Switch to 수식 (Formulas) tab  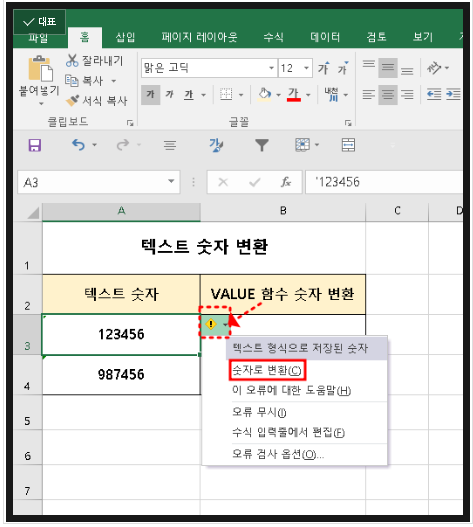[273, 37]
